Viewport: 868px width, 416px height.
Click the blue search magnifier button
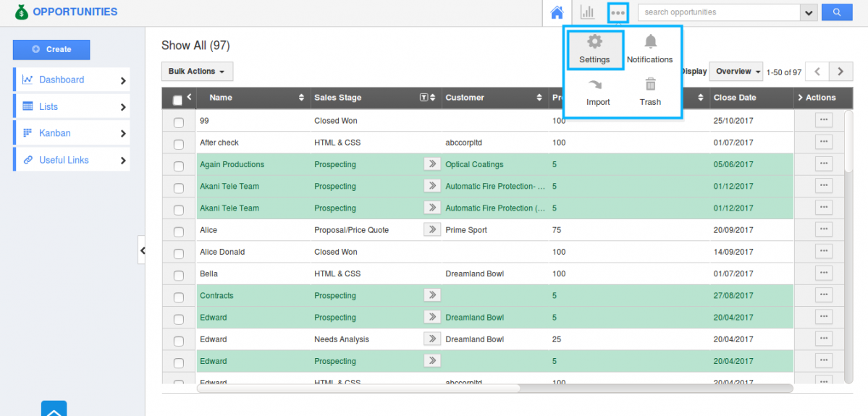point(838,12)
